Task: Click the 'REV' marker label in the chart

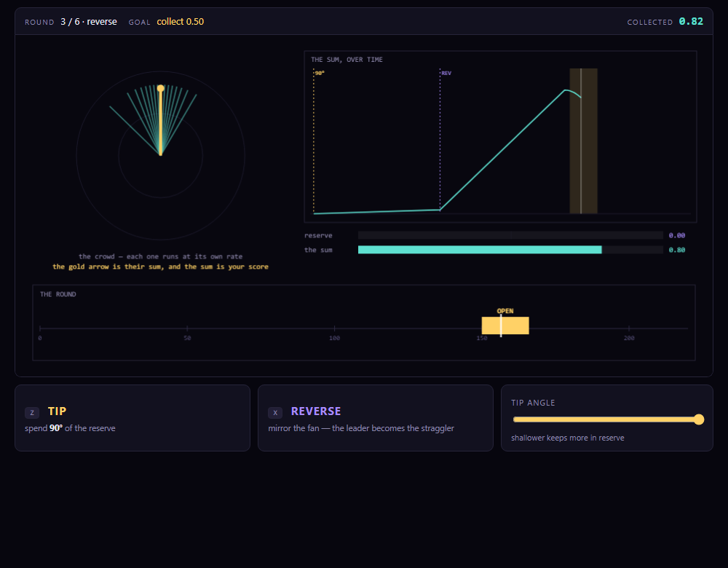Action: tap(446, 74)
